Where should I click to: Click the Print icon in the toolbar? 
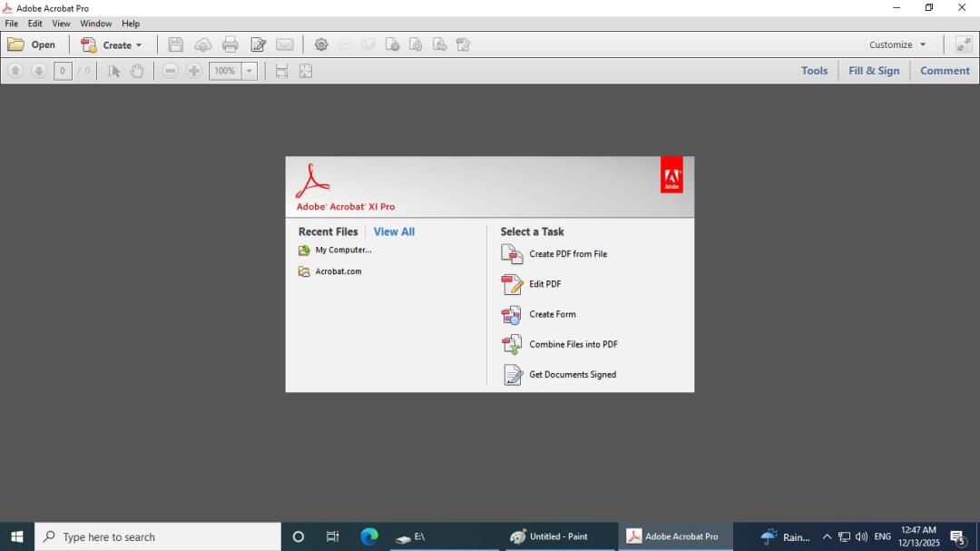point(230,44)
